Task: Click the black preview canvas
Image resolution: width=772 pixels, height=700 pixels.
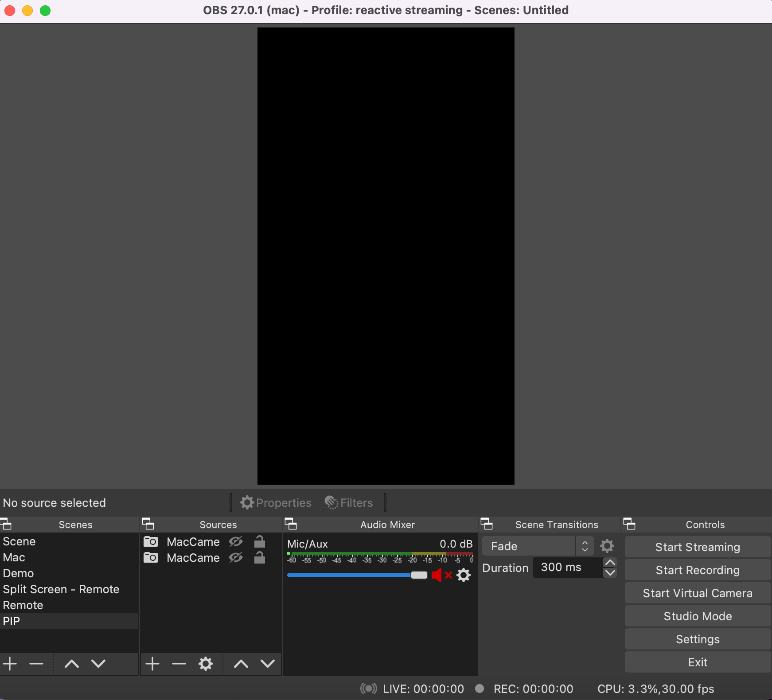Action: point(386,256)
